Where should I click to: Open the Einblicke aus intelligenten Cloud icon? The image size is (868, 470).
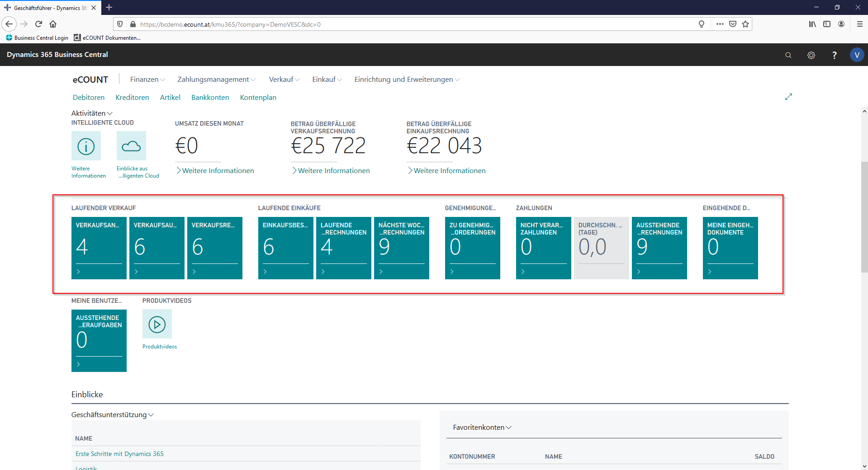pyautogui.click(x=131, y=146)
